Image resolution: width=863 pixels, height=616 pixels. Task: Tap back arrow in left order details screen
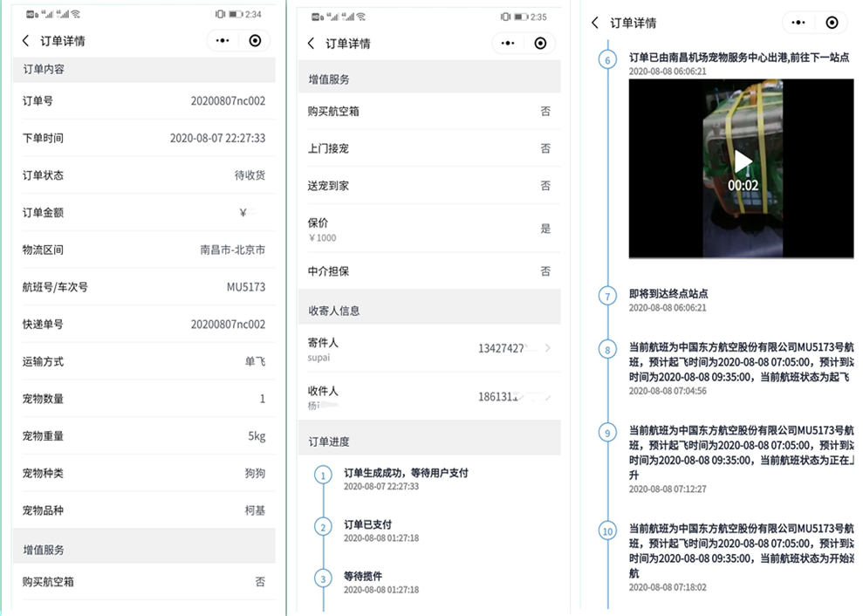25,41
